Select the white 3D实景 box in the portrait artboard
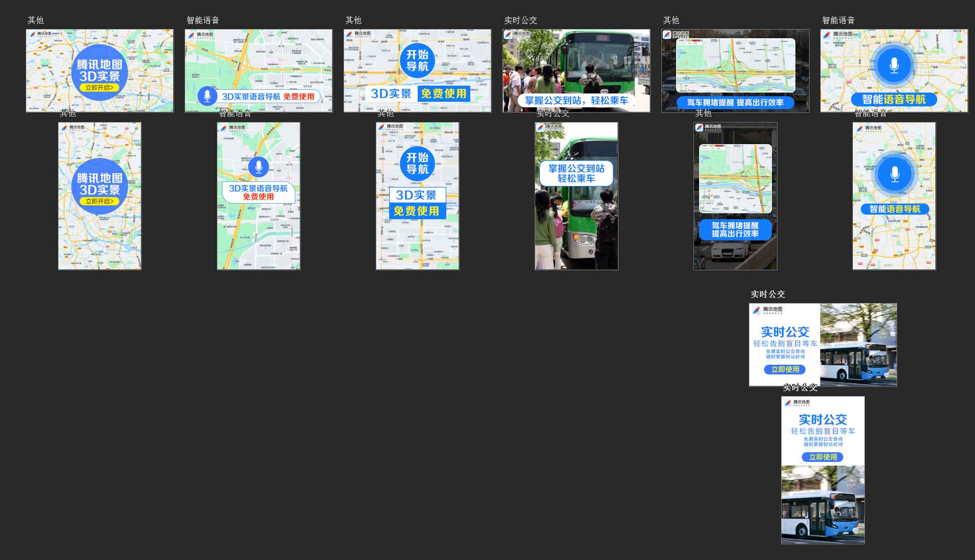This screenshot has width=975, height=560. 417,195
